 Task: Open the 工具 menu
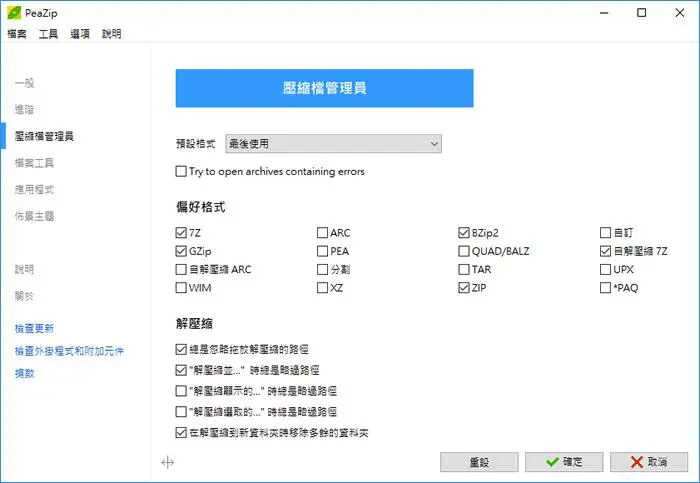tap(48, 34)
